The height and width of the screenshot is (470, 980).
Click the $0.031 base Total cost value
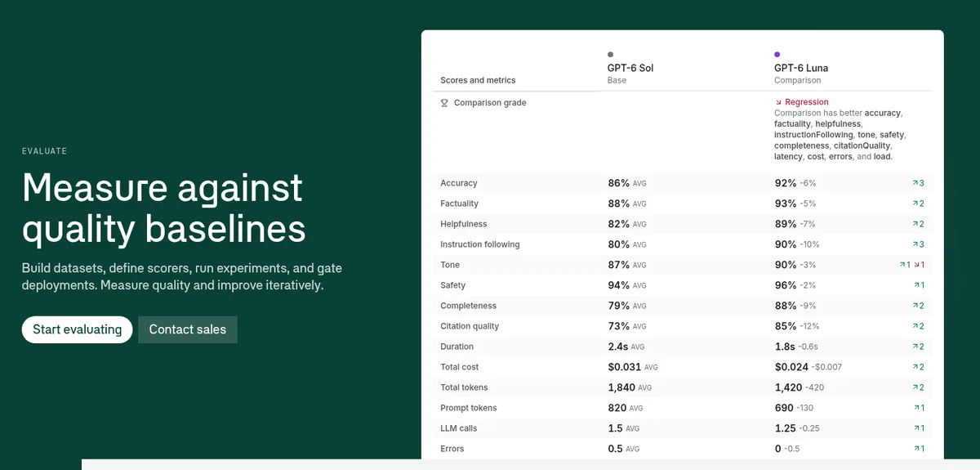(x=625, y=367)
